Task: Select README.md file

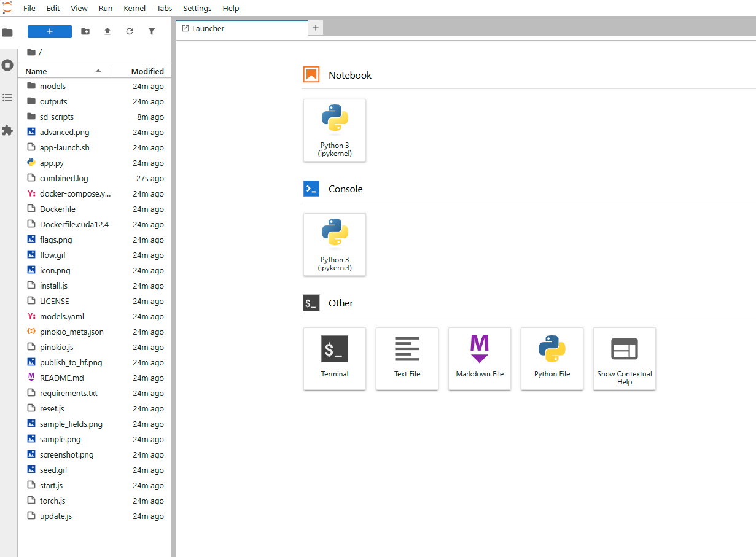Action: click(95, 378)
